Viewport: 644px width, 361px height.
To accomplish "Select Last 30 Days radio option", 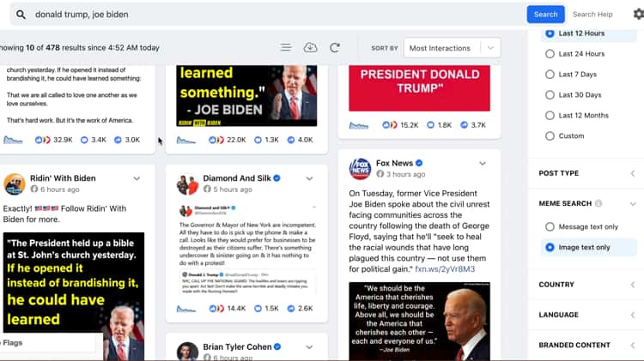I will click(550, 95).
